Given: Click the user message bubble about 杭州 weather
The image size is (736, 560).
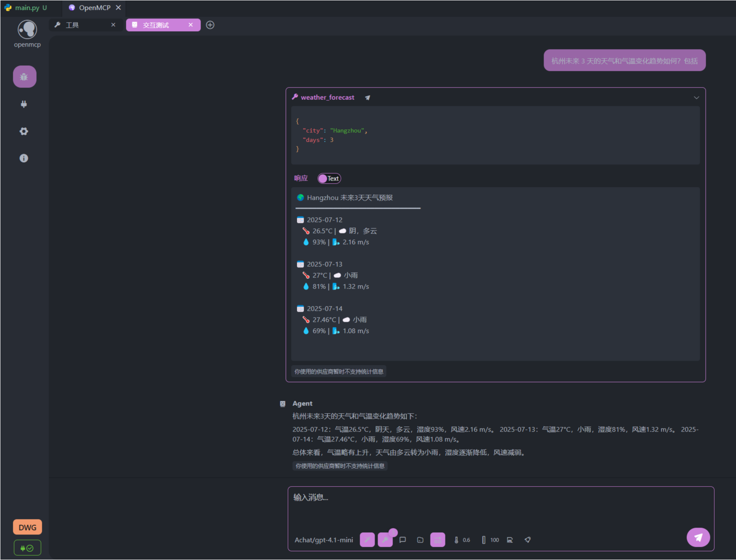Looking at the screenshot, I should (624, 61).
